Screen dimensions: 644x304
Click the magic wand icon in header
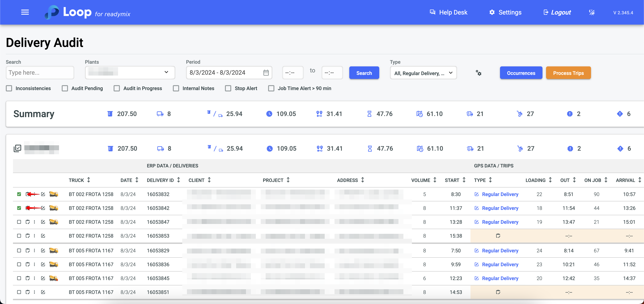pos(592,12)
